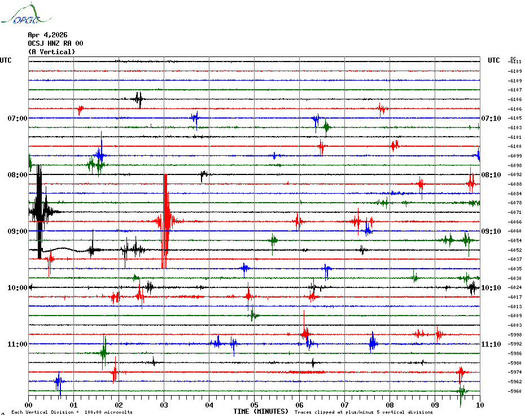Click the 05 minute tick label on bottom axis
The width and height of the screenshot is (525, 420).
click(x=254, y=405)
